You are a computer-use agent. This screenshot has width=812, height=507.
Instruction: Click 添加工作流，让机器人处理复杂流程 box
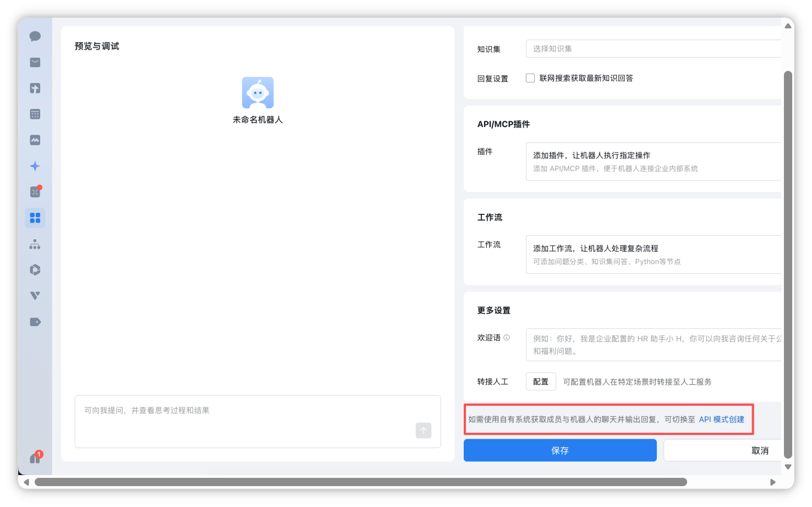[654, 255]
